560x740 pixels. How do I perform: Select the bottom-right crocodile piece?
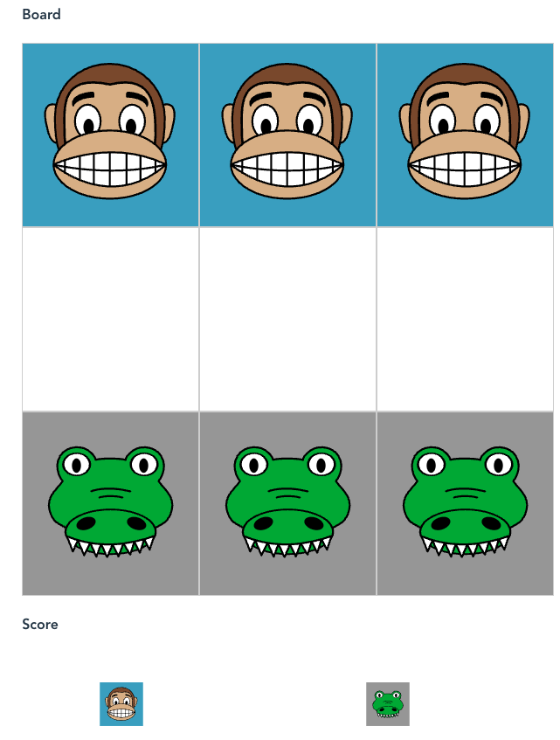coord(465,502)
